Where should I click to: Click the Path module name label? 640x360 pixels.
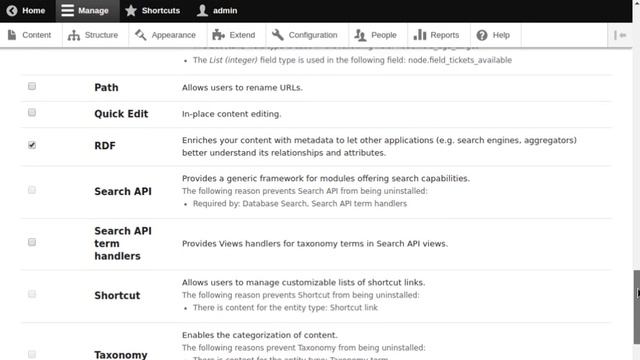[x=106, y=88]
